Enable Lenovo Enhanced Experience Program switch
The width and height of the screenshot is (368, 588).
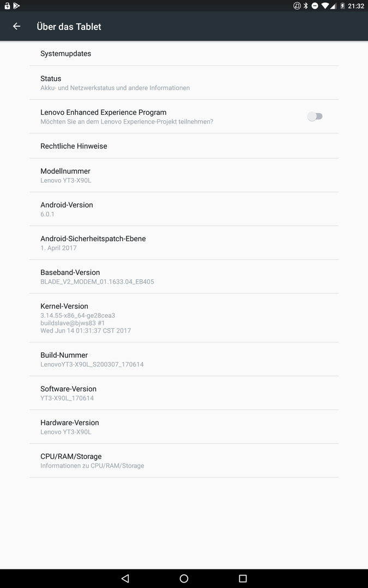coord(315,117)
